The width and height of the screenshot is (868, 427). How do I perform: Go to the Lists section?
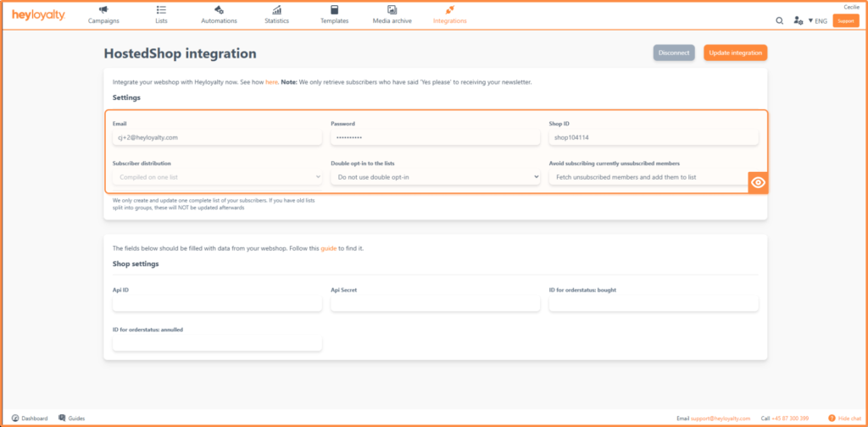pos(161,14)
